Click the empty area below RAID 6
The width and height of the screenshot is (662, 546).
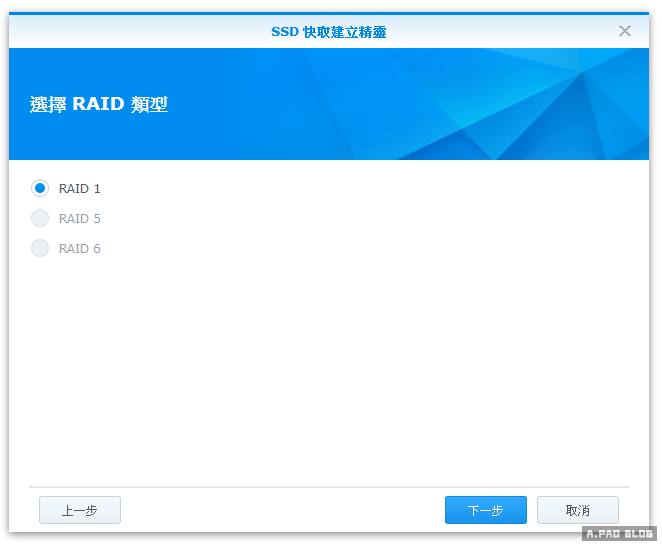click(328, 370)
